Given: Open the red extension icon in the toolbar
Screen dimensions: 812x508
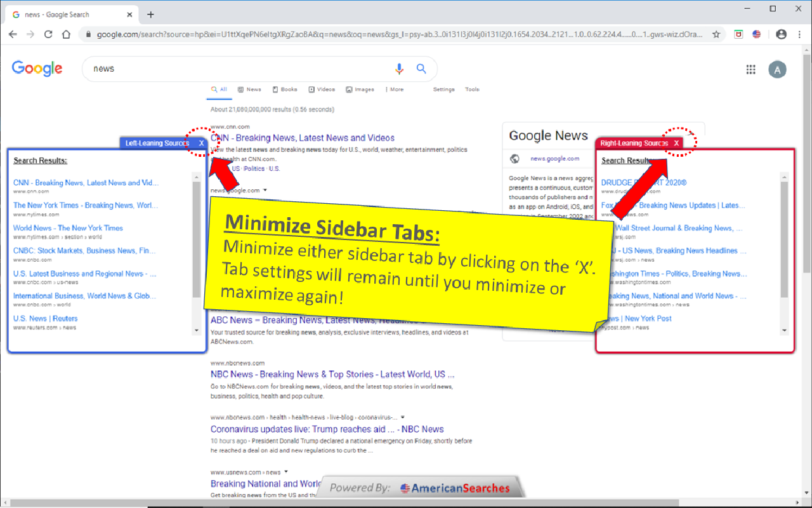Looking at the screenshot, I should pos(738,34).
